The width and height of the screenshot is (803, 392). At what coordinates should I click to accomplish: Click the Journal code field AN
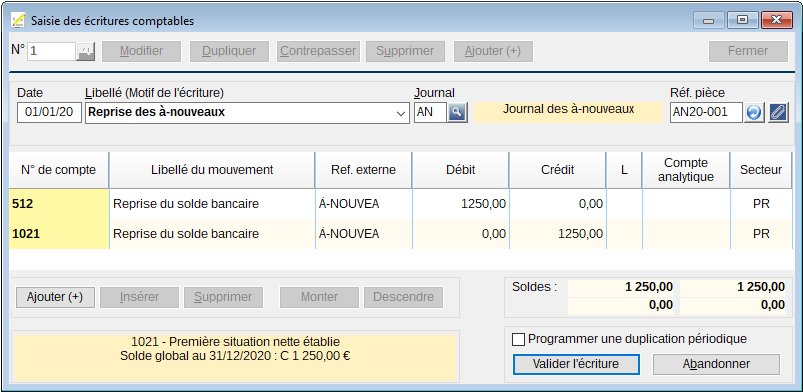(x=430, y=113)
